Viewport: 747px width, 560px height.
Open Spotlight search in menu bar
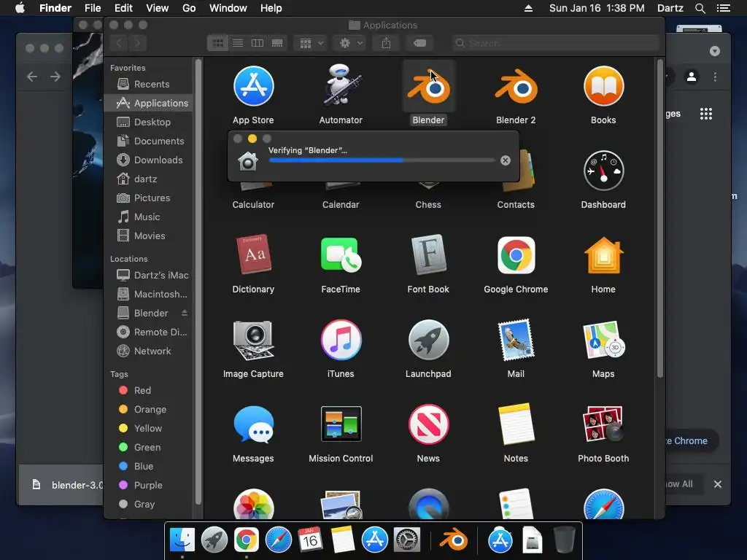tap(700, 8)
